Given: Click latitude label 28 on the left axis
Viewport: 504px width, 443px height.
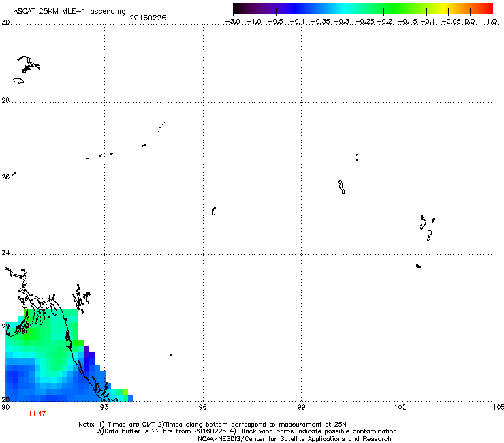Looking at the screenshot, I should (5, 101).
